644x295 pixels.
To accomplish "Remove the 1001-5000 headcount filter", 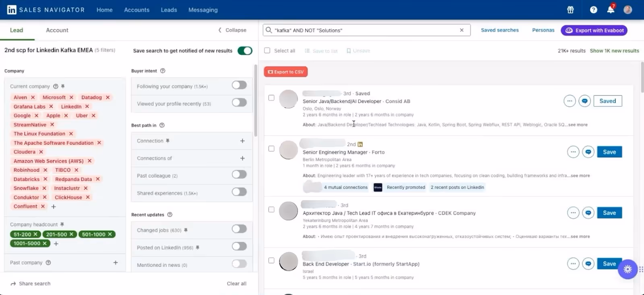I will (x=45, y=243).
